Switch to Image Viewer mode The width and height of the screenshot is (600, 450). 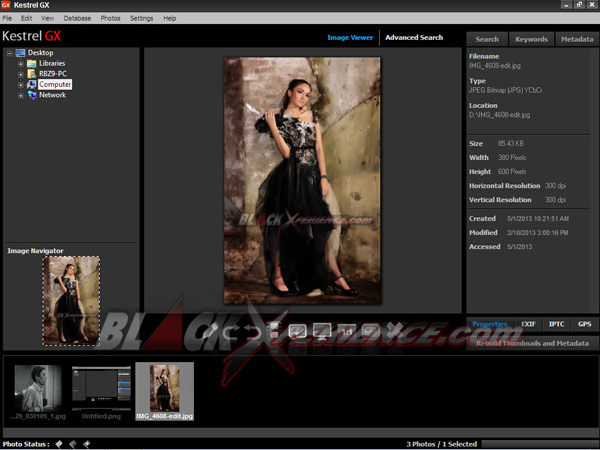coord(350,38)
